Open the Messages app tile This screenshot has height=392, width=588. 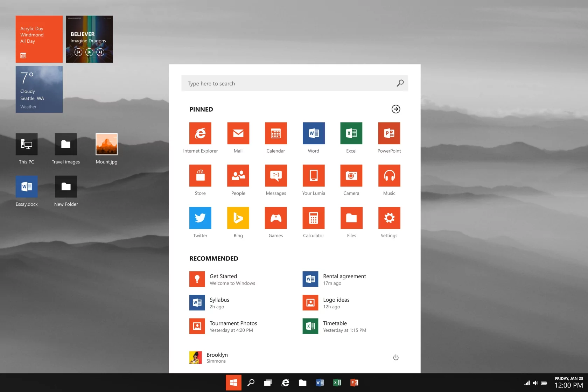click(276, 176)
